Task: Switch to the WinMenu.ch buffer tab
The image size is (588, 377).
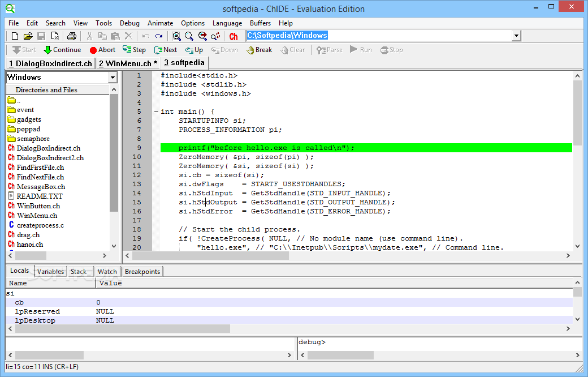Action: (x=128, y=63)
